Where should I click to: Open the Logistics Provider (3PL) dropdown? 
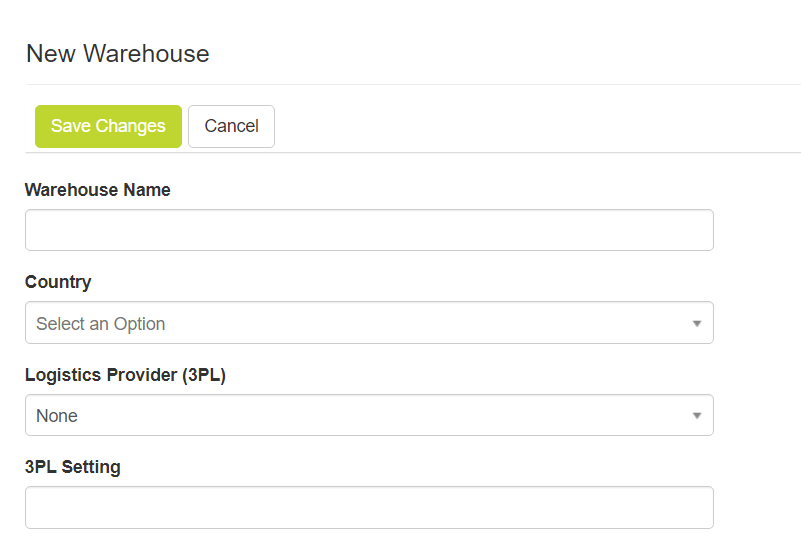point(369,415)
